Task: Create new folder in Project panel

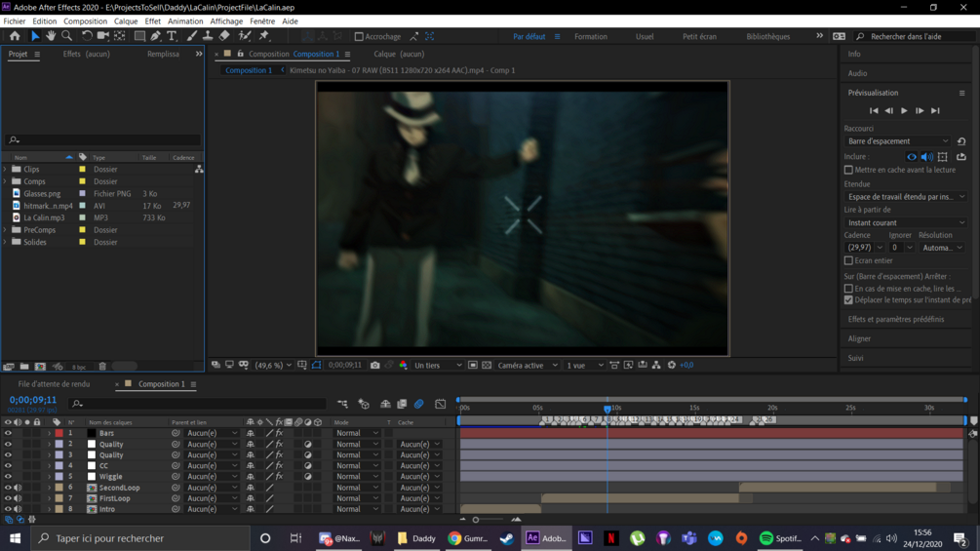Action: click(x=24, y=367)
